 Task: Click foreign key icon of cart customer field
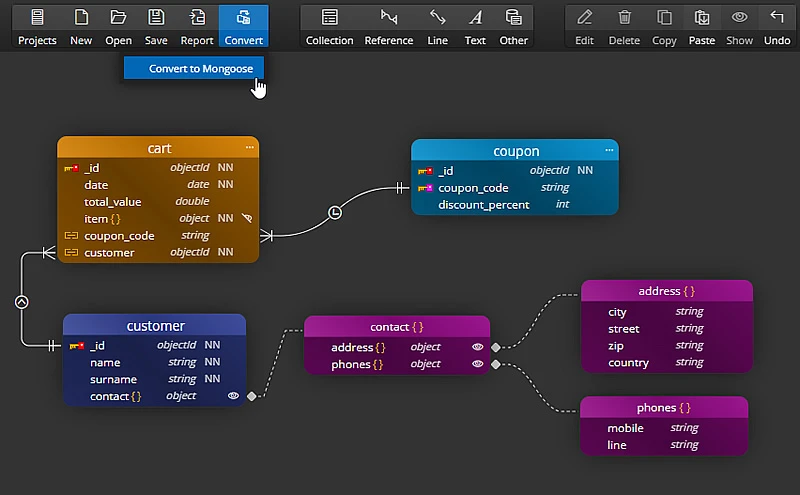click(x=71, y=252)
